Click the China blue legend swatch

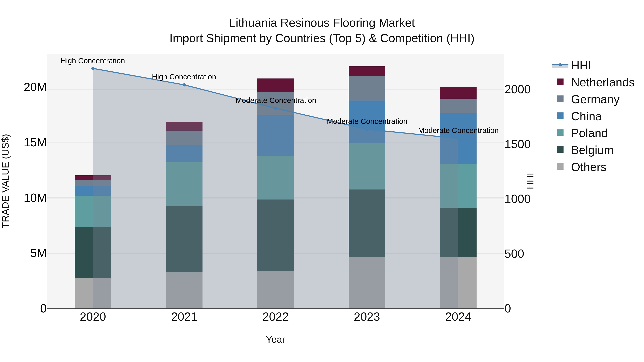pyautogui.click(x=560, y=116)
